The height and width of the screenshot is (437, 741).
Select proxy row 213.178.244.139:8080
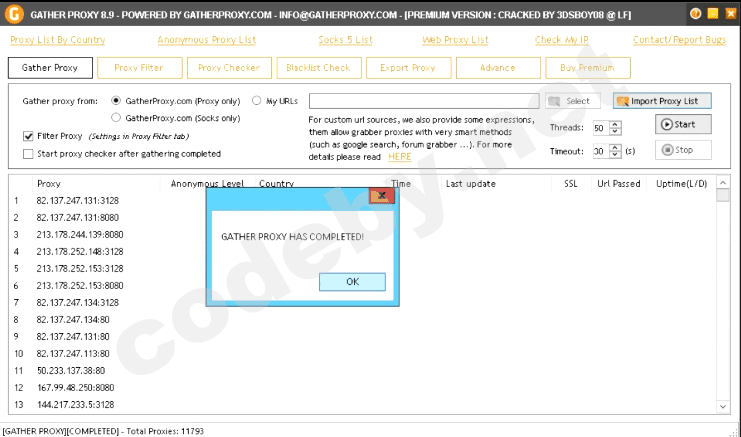pyautogui.click(x=80, y=235)
